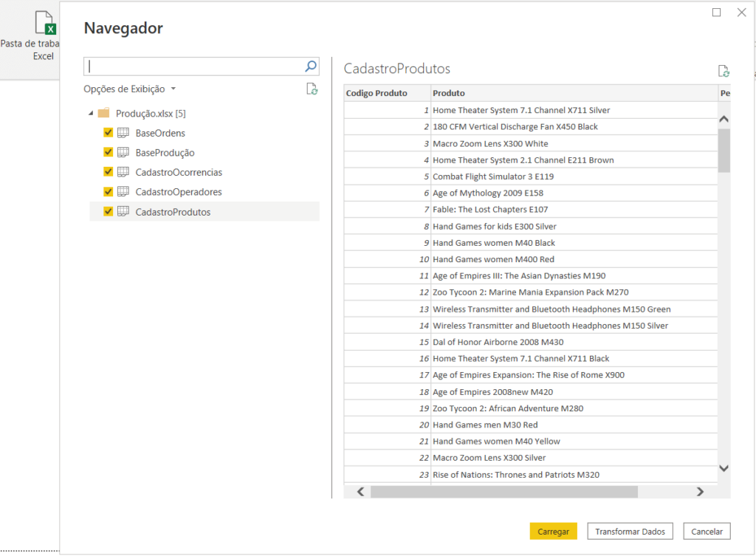
Task: Click the row 'Macro Zoom Lens X300 White'
Action: click(531, 143)
